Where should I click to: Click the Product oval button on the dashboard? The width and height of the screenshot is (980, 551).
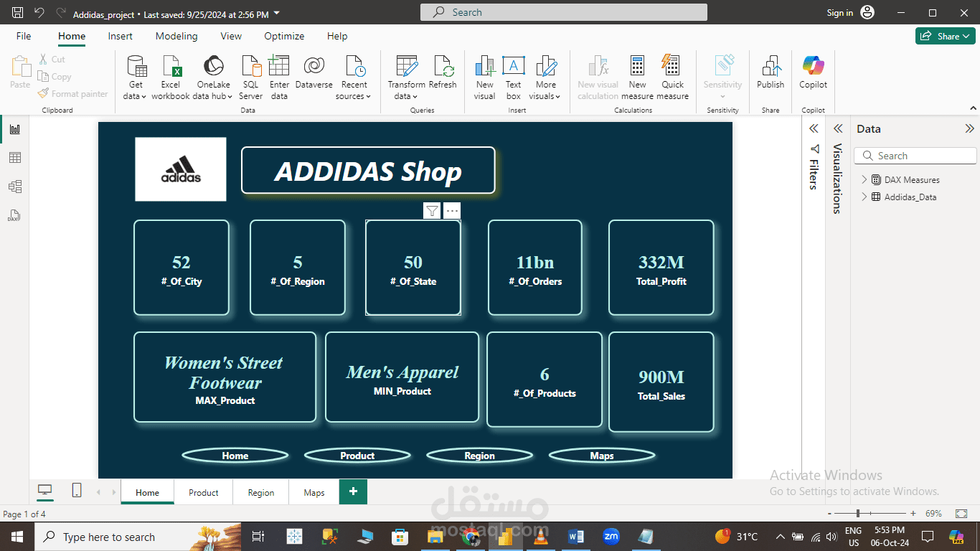357,455
